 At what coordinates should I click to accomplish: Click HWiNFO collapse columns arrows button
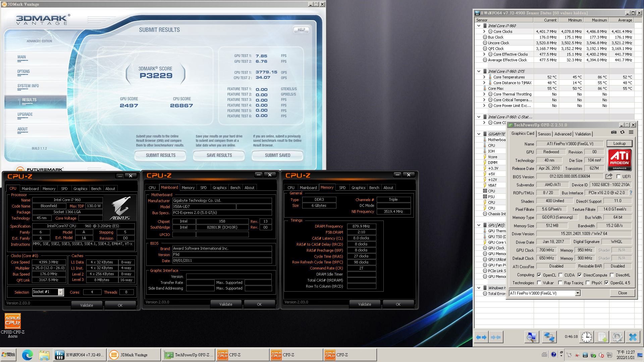point(496,337)
